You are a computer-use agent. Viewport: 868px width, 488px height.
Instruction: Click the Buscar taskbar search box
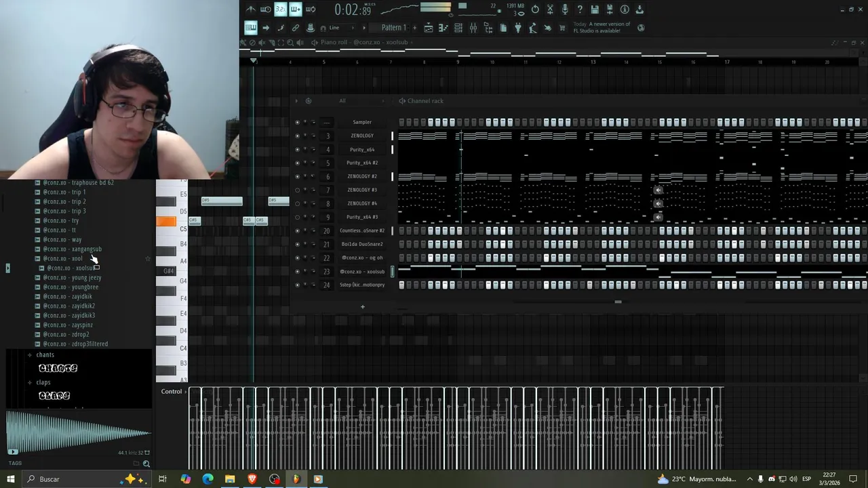point(88,479)
